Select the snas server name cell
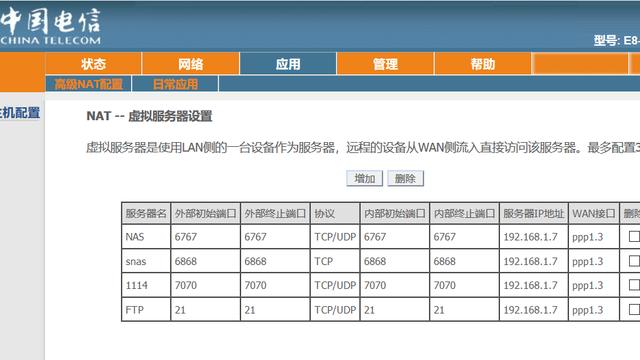The image size is (640, 360). point(146,261)
